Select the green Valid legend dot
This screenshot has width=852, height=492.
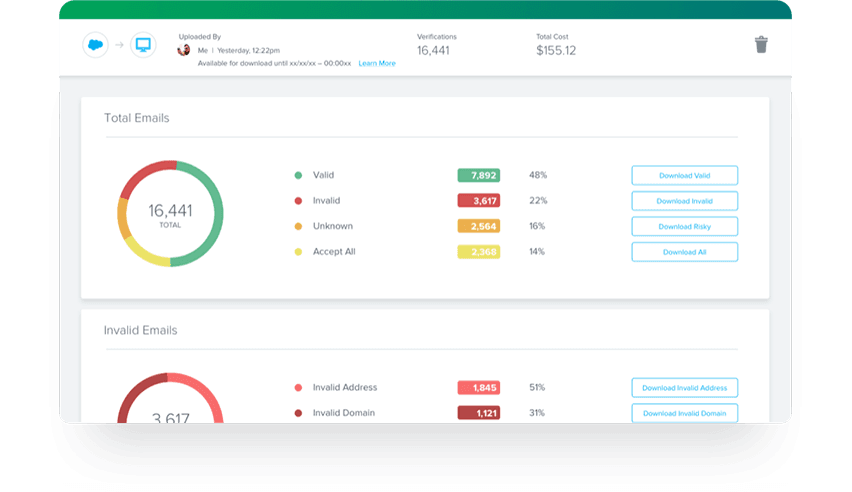click(298, 175)
